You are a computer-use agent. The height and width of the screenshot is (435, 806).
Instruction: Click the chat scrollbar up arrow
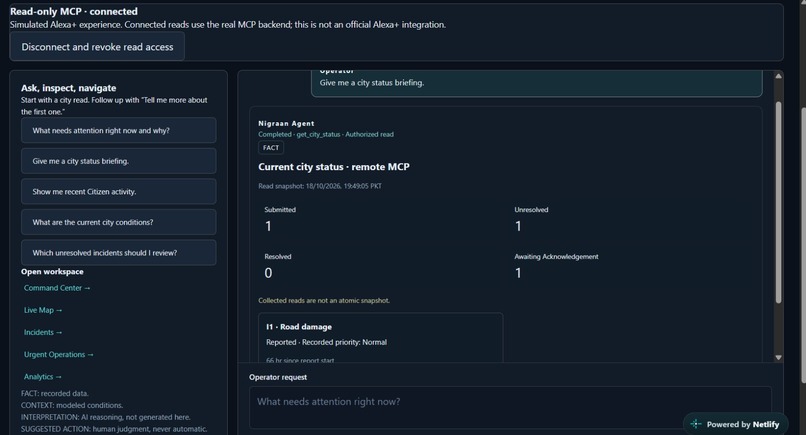(x=778, y=76)
